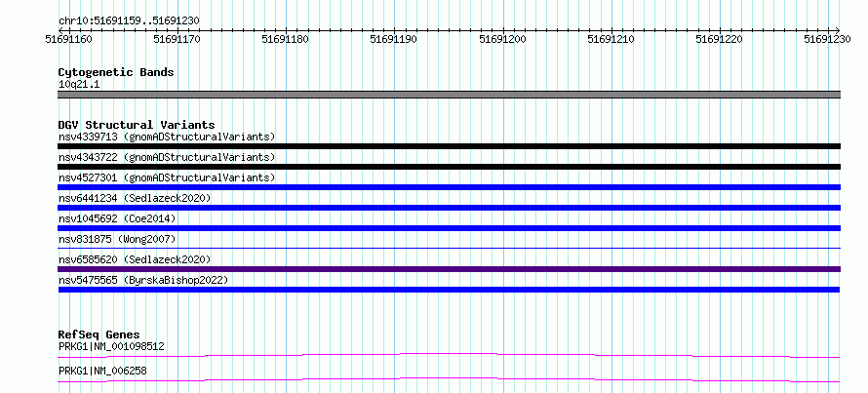Click the Cytogenetic Bands track title
This screenshot has width=868, height=393.
(x=116, y=72)
